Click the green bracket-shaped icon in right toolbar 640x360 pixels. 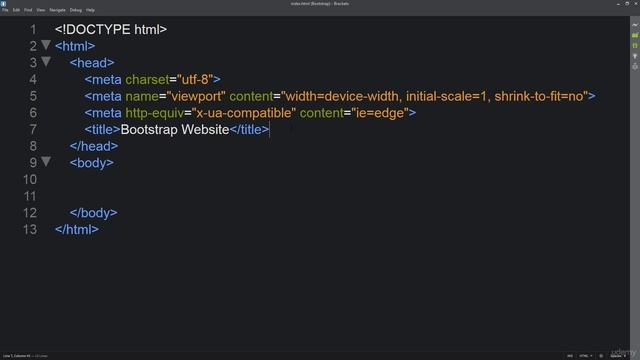click(635, 46)
